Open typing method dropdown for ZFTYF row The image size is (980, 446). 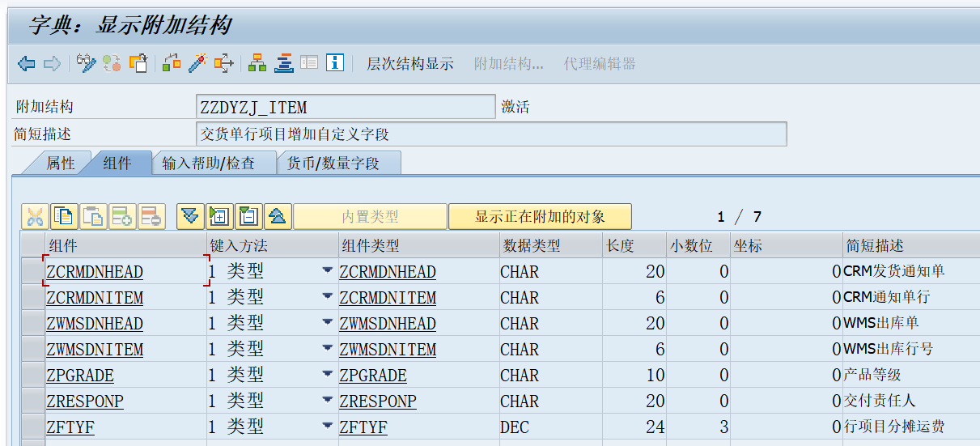[x=327, y=427]
